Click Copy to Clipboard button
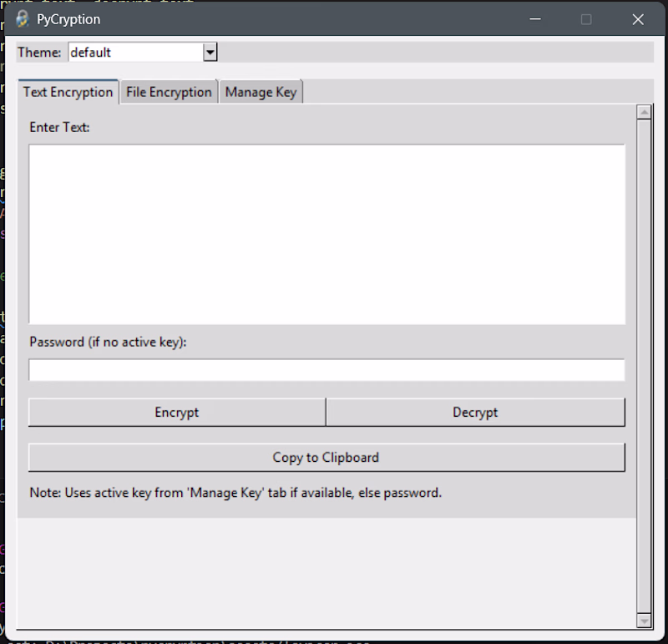This screenshot has height=644, width=668. tap(326, 458)
